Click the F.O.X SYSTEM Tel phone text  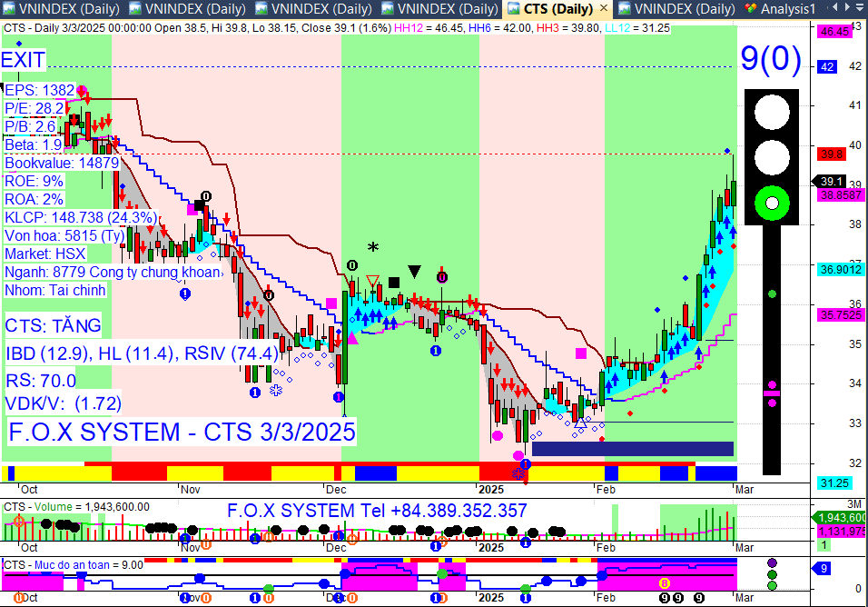(x=377, y=511)
